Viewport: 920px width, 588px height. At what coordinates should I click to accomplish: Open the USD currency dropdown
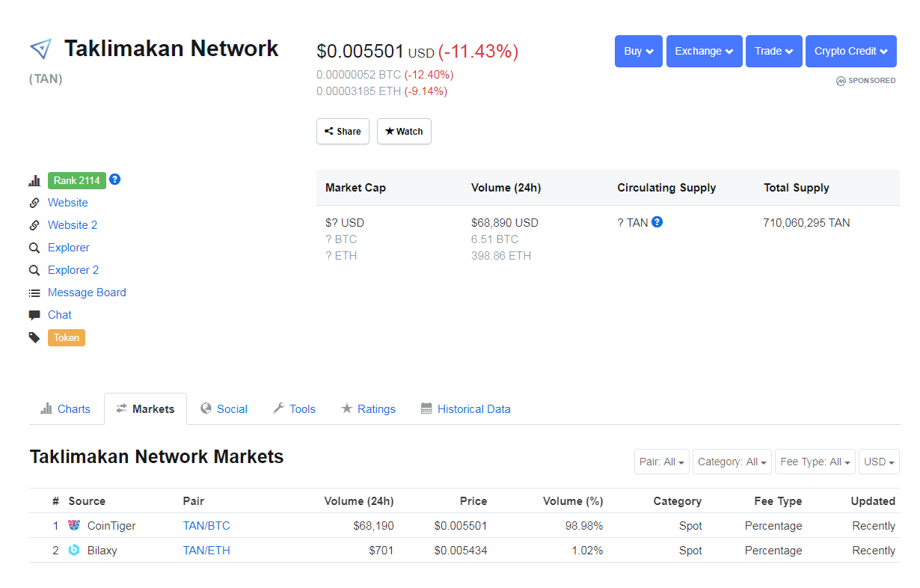tap(879, 462)
